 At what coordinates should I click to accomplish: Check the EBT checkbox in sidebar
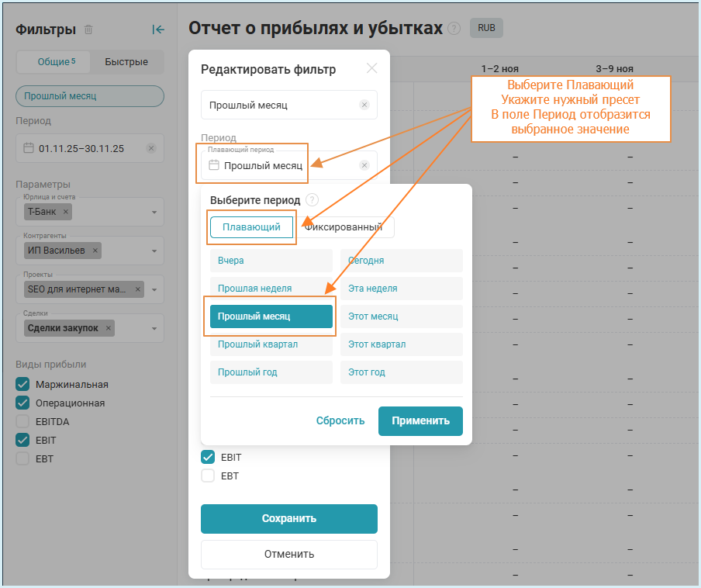tap(22, 458)
